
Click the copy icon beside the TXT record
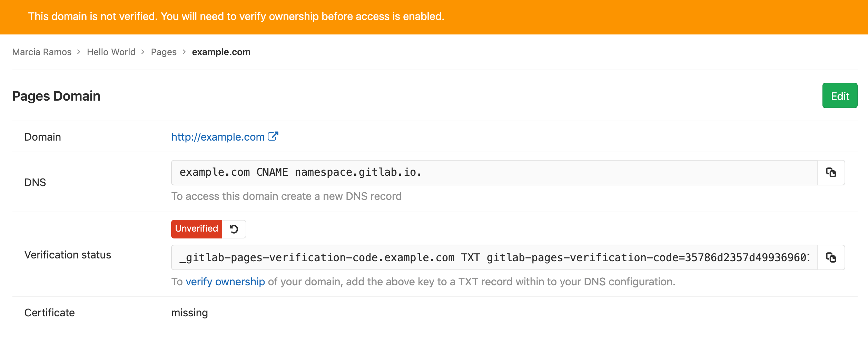(831, 257)
